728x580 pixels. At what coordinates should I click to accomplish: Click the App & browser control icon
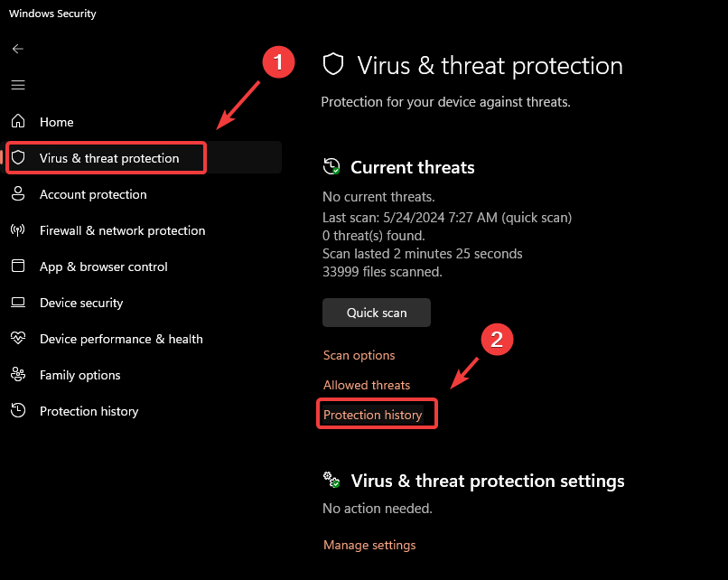[18, 267]
